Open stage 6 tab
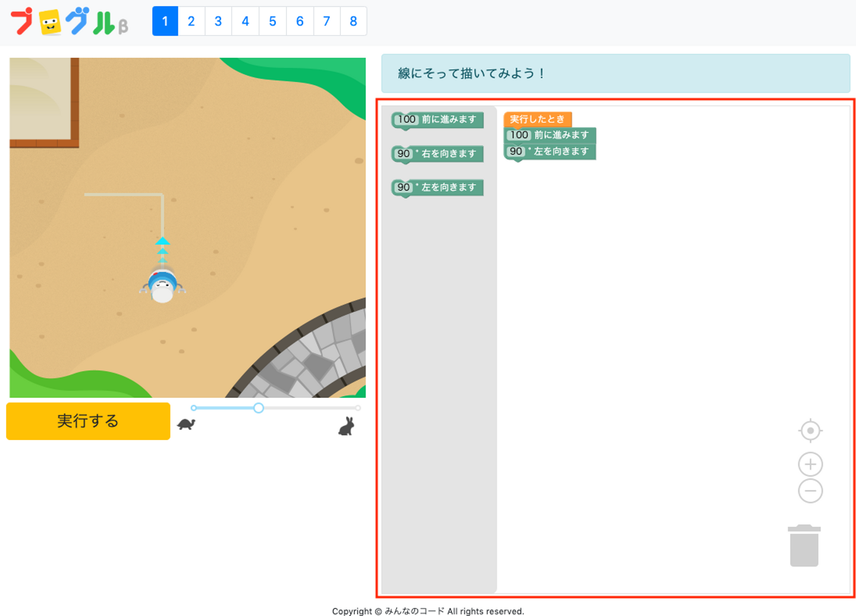The image size is (856, 616). pyautogui.click(x=300, y=21)
